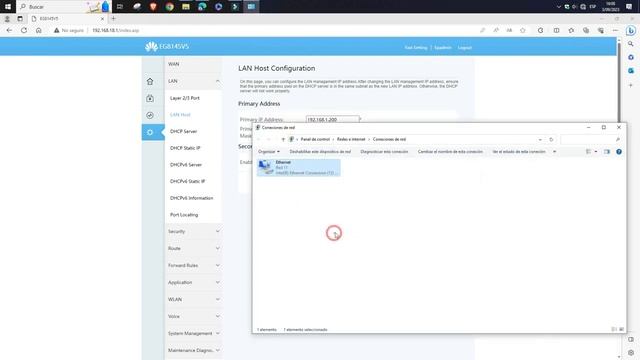
Task: Go to Panel de control breadcrumb
Action: (315, 140)
